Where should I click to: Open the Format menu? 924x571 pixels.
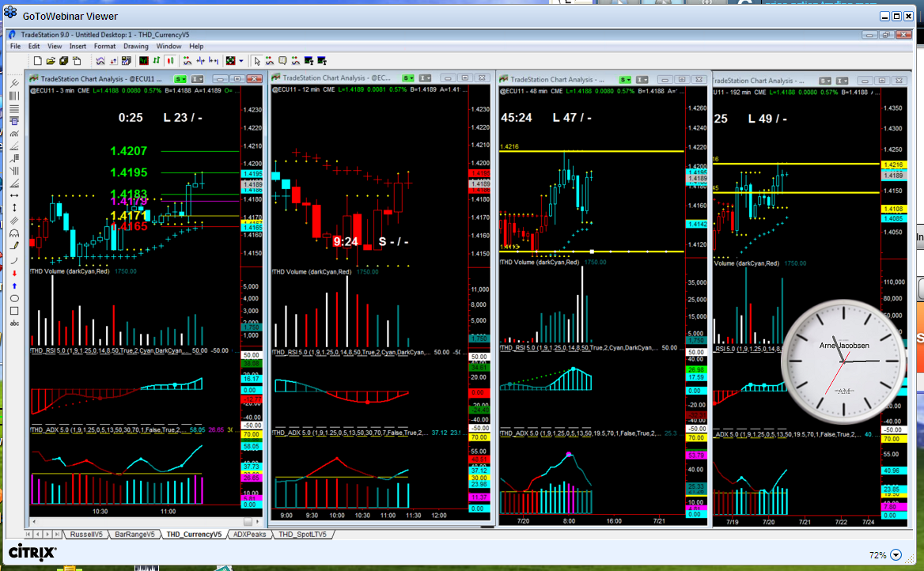pos(105,46)
